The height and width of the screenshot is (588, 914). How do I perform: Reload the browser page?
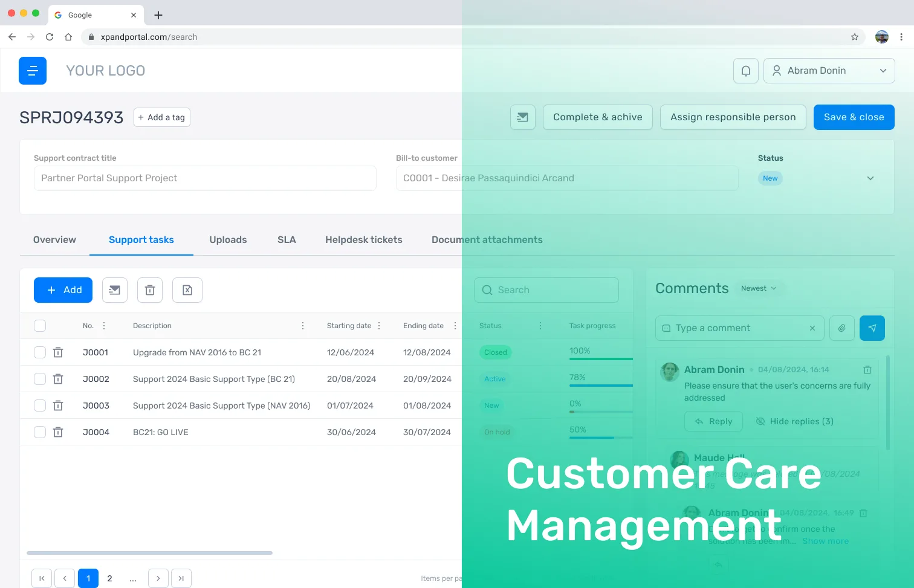coord(50,37)
